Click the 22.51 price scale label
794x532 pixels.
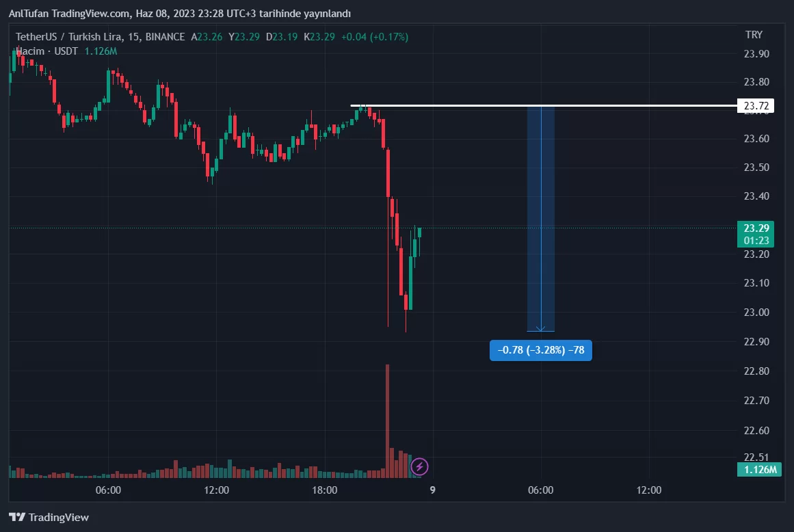click(756, 457)
